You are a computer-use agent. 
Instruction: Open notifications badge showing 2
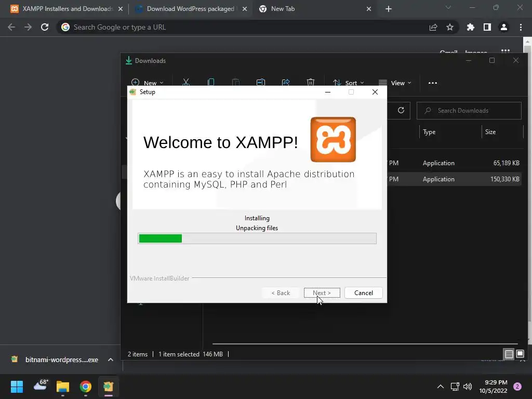[x=517, y=387]
